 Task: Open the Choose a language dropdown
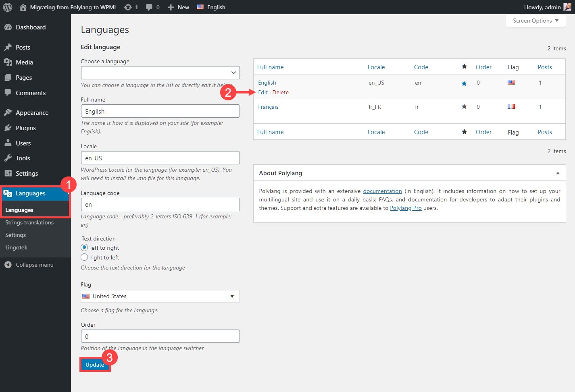pos(160,73)
